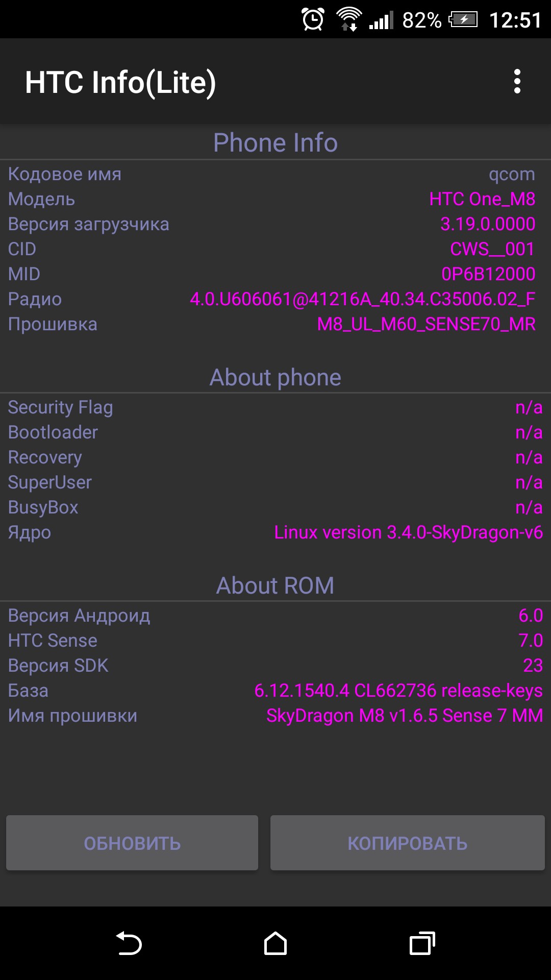Viewport: 551px width, 980px height.
Task: Tap the Linux version kernel value
Action: click(408, 532)
